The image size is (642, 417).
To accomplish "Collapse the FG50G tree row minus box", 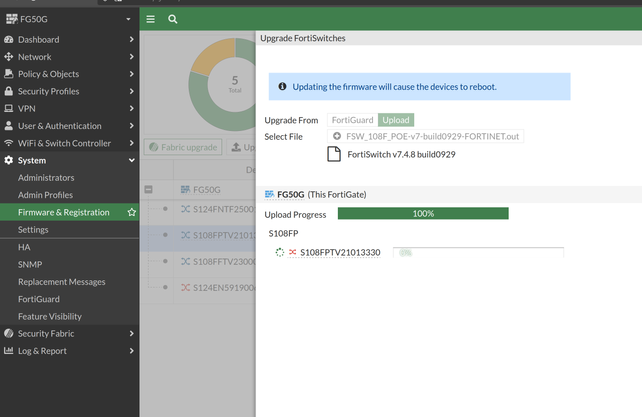I will (x=149, y=189).
